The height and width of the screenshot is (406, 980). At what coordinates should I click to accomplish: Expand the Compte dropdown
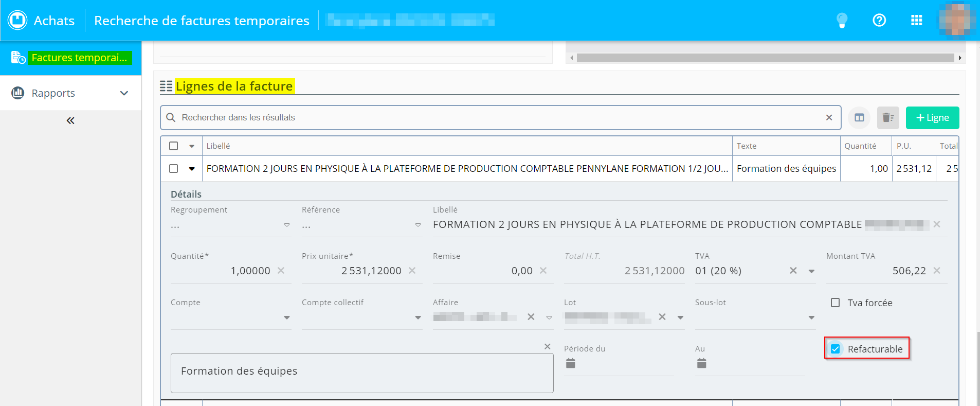[x=287, y=317]
